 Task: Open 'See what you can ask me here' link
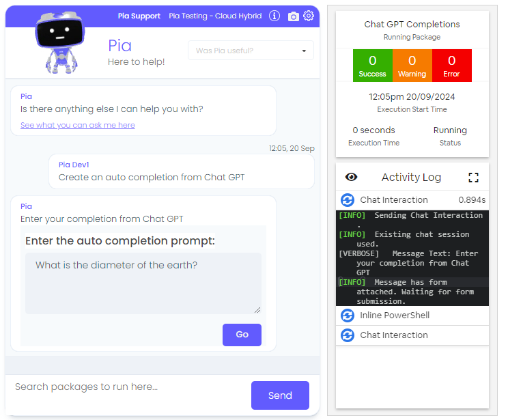(x=77, y=125)
